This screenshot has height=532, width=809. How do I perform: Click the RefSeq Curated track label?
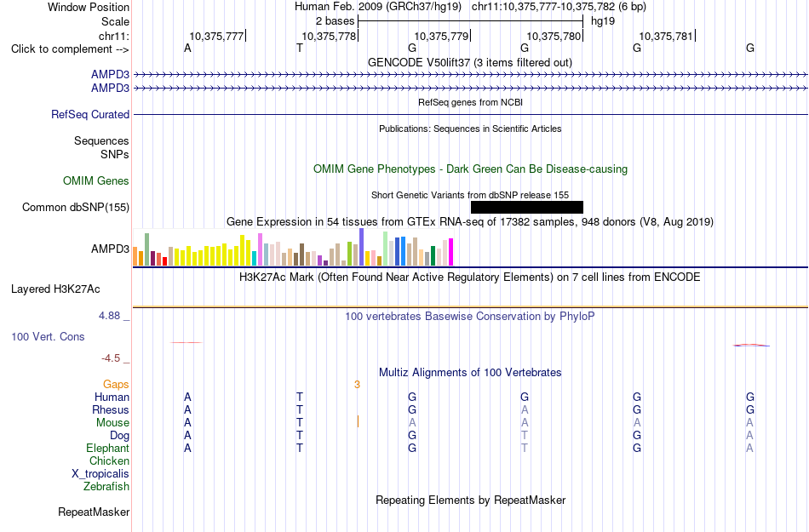point(89,114)
